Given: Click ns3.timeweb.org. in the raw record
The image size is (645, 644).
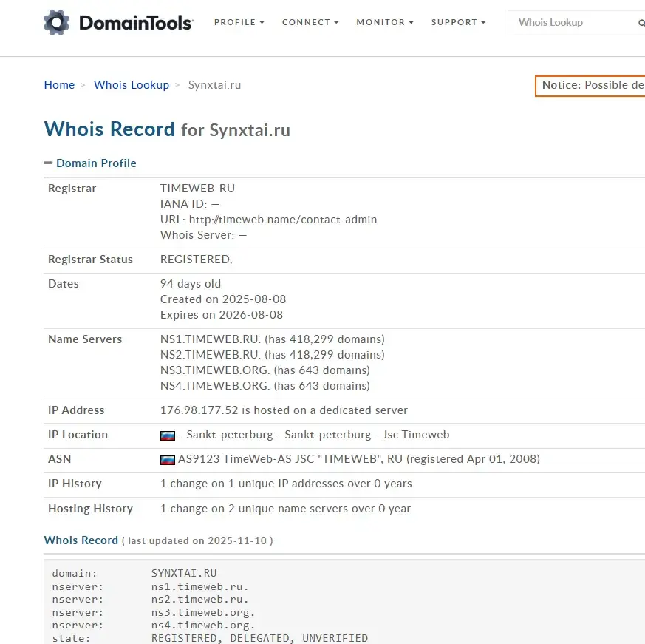Looking at the screenshot, I should point(203,613).
